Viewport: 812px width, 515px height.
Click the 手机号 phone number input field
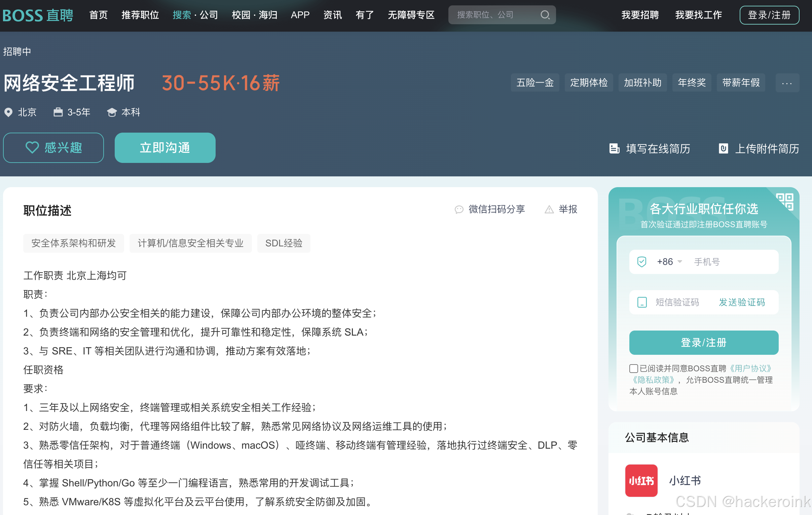tap(725, 262)
